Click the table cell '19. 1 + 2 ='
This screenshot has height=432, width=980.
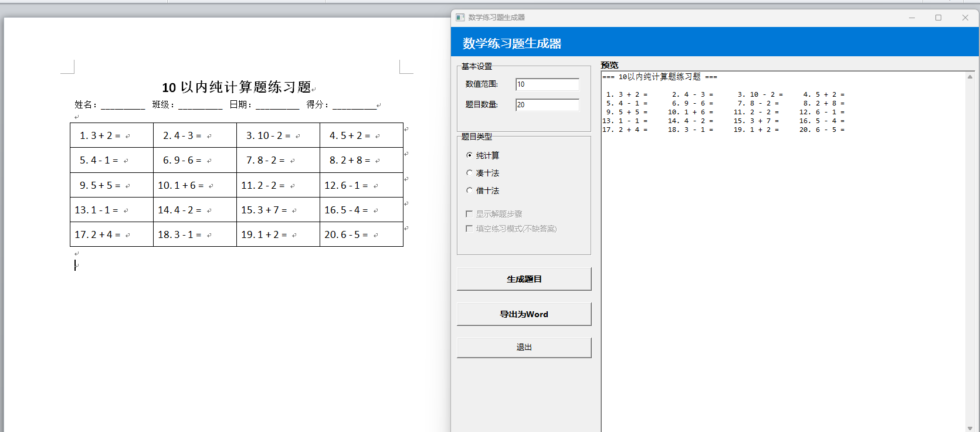pyautogui.click(x=278, y=234)
